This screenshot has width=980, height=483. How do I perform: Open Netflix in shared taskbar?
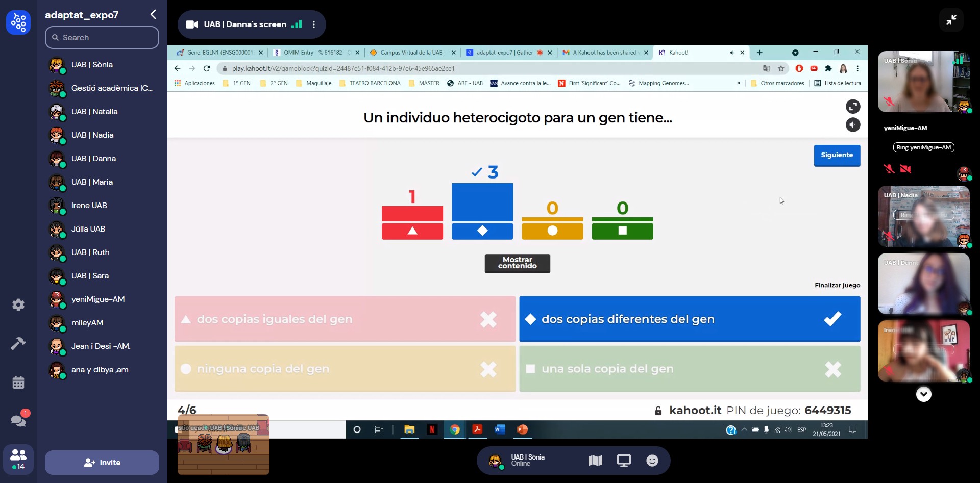click(432, 429)
